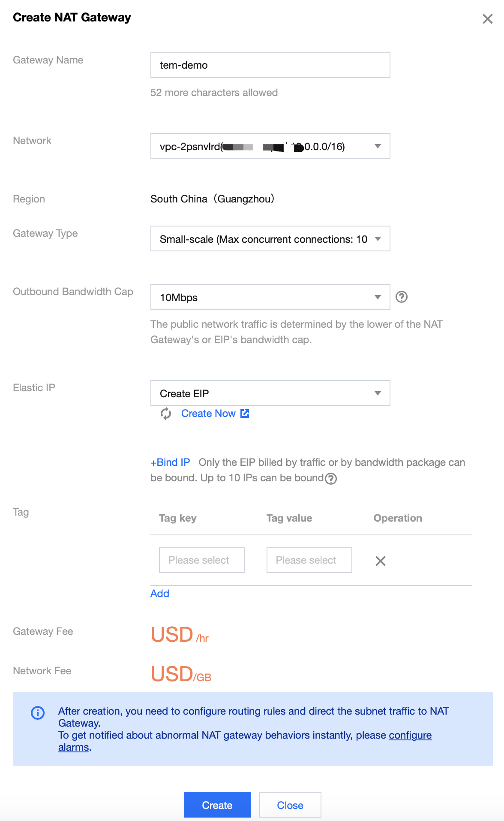Click the Gateway Name input field
The height and width of the screenshot is (821, 504).
(270, 65)
